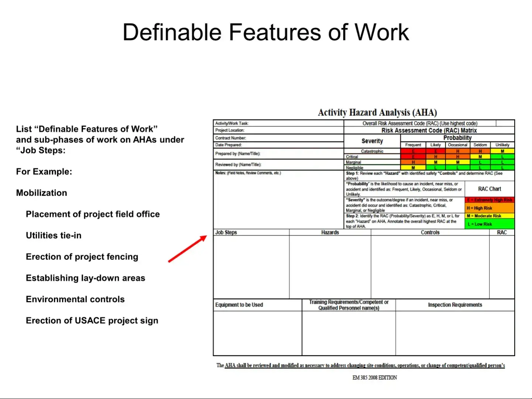Select the orange High Risk legend swatch
Viewport: 532px width, 399px height.
point(489,208)
